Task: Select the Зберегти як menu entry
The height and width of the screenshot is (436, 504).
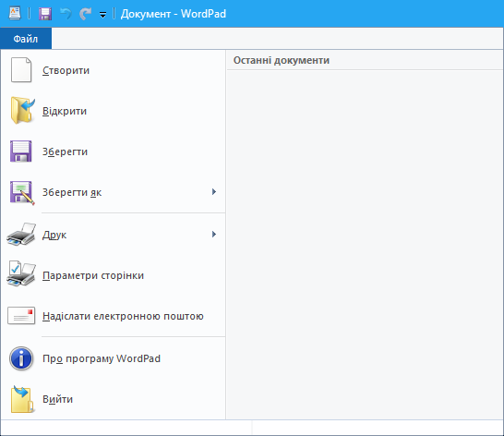Action: pos(114,192)
